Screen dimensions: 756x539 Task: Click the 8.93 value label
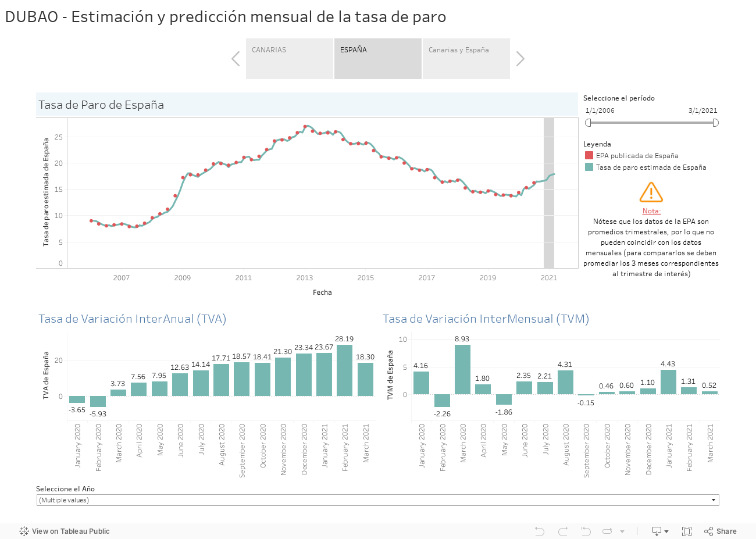tap(462, 338)
